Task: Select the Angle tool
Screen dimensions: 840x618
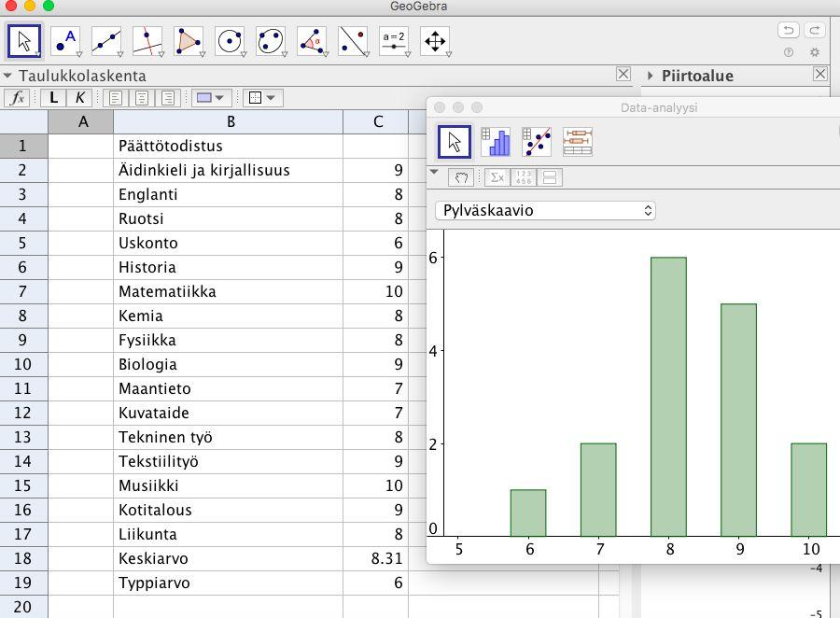Action: pyautogui.click(x=312, y=41)
